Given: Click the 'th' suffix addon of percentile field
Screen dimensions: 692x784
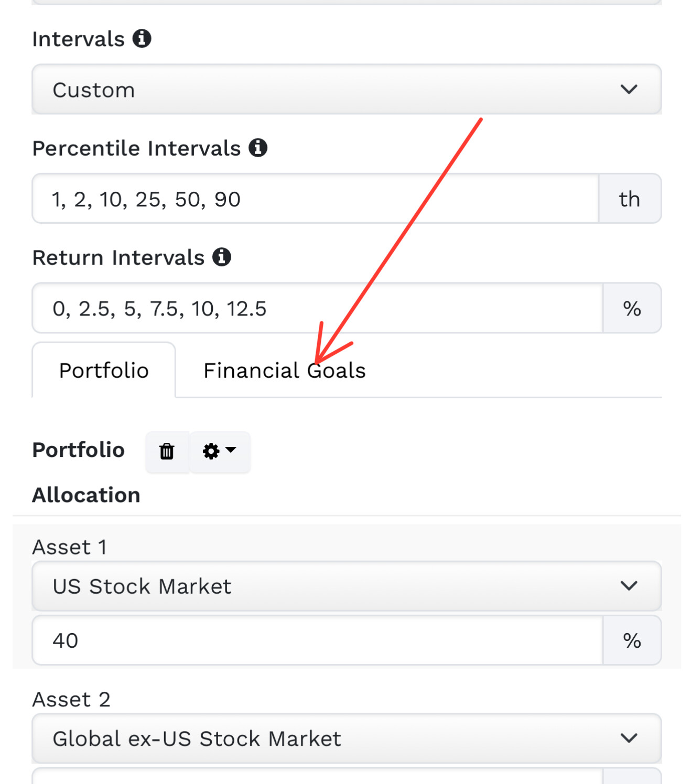Looking at the screenshot, I should pos(630,199).
